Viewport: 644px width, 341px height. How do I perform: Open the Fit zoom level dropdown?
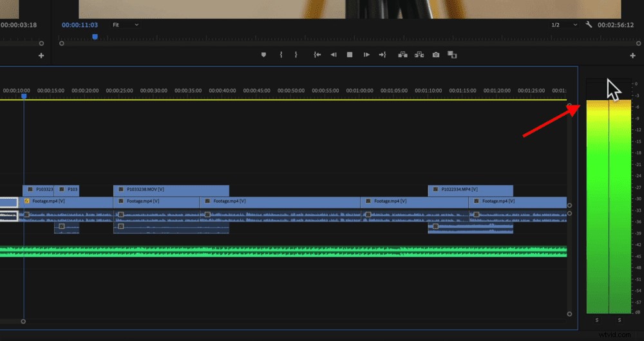coord(126,24)
